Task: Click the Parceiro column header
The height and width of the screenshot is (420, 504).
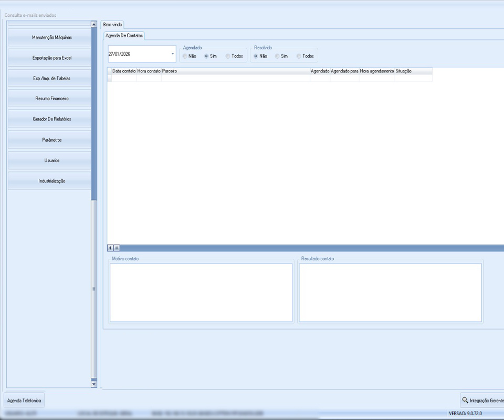Action: (235, 71)
